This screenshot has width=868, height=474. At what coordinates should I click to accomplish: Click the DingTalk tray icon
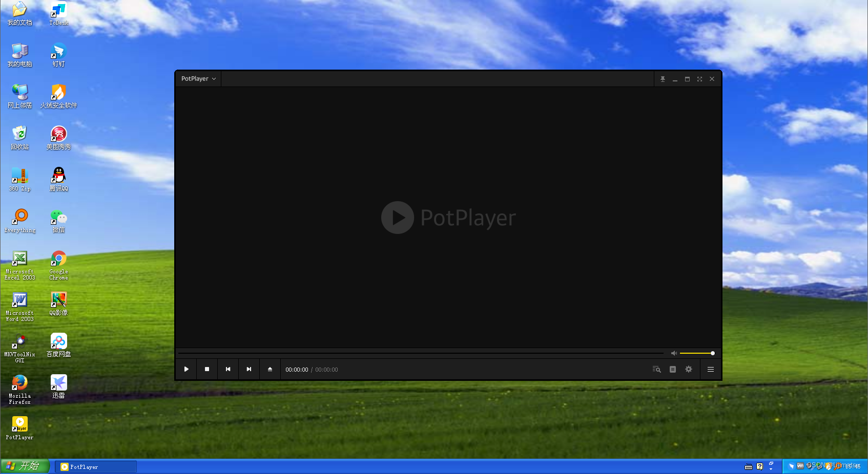pyautogui.click(x=791, y=466)
